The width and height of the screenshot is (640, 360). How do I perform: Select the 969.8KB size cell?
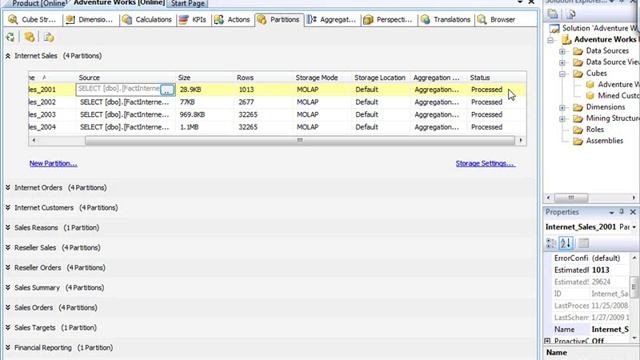pos(192,115)
